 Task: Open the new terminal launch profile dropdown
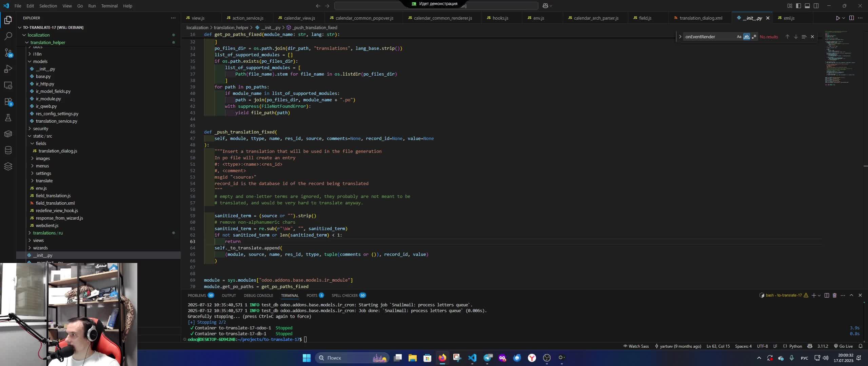[x=820, y=296]
